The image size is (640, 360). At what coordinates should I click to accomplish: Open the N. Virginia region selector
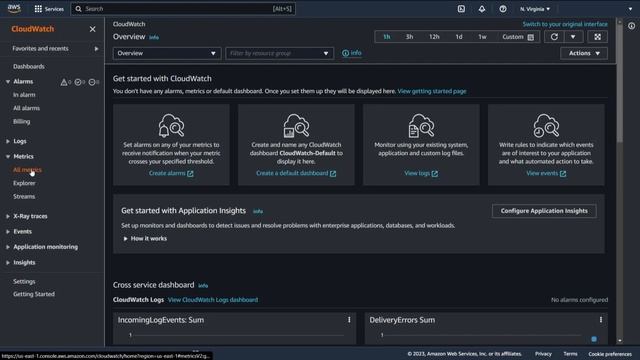(x=535, y=9)
